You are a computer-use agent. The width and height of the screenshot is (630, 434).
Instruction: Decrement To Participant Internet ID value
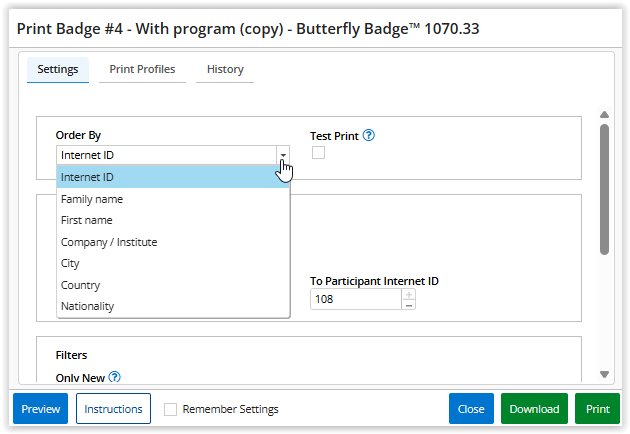[x=408, y=304]
